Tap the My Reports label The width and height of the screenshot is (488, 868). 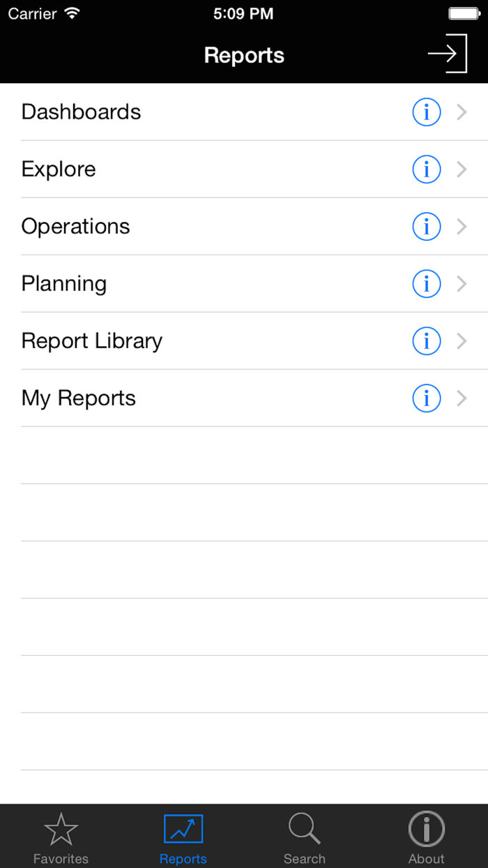pos(79,398)
